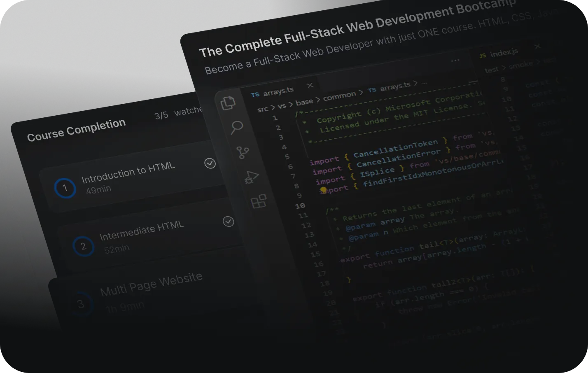Click the number 3 circle for Multi Page Website
Image resolution: width=588 pixels, height=373 pixels.
tap(81, 304)
